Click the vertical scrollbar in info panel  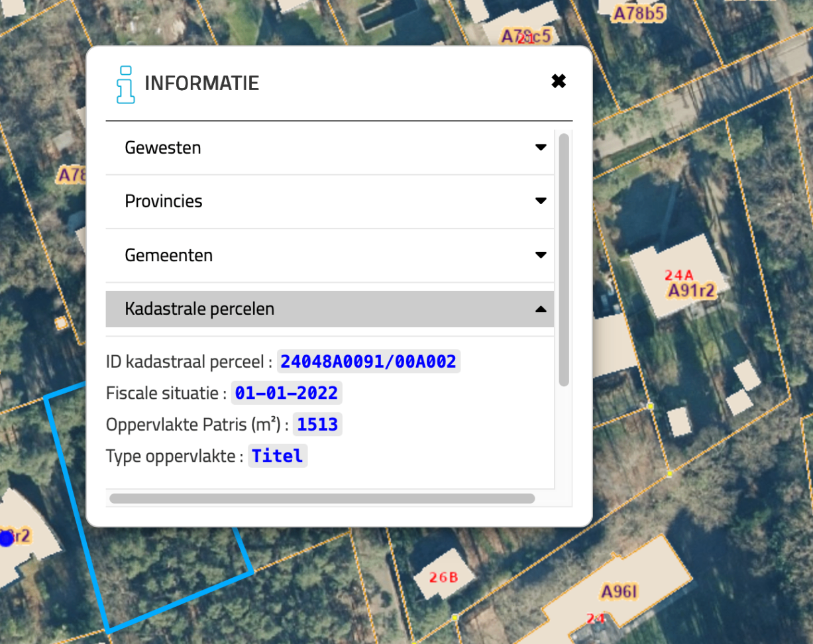tap(564, 260)
